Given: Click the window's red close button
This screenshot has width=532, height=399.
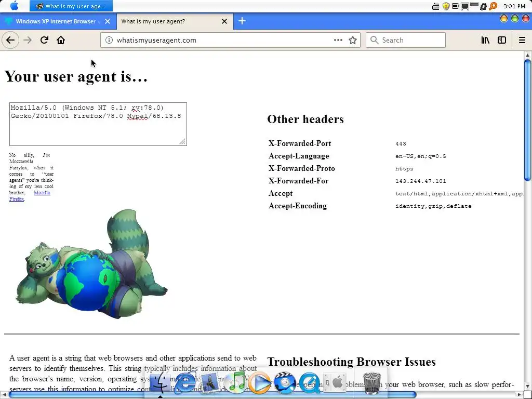Looking at the screenshot, I should tap(526, 18).
